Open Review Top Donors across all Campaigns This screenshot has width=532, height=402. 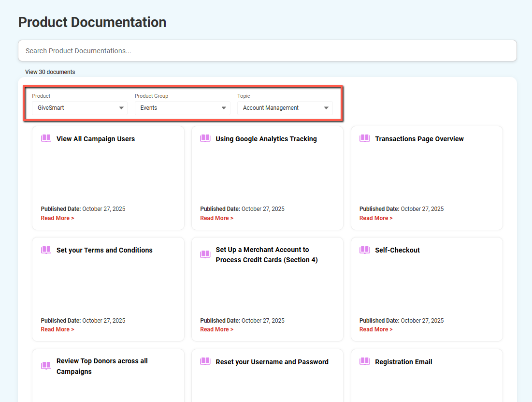pyautogui.click(x=102, y=366)
